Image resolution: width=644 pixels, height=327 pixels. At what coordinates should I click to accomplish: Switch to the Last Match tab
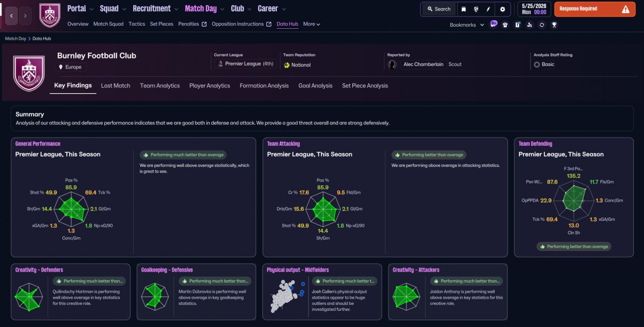(116, 86)
